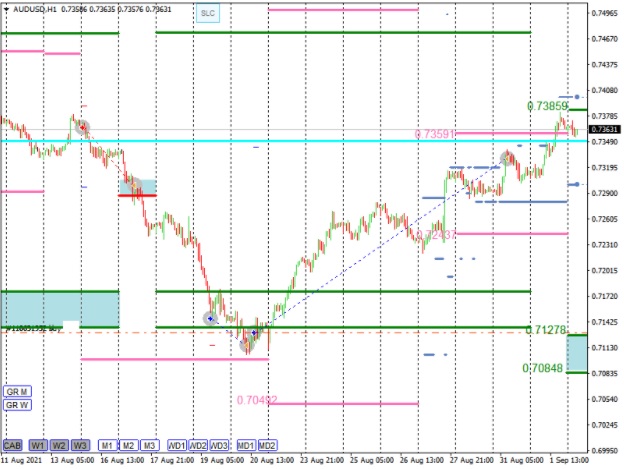Click the current price label 0.73631

(603, 130)
